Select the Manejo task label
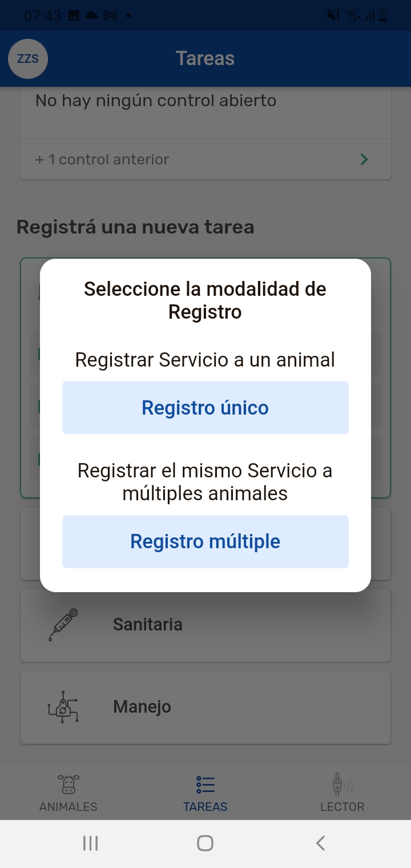 (x=142, y=706)
